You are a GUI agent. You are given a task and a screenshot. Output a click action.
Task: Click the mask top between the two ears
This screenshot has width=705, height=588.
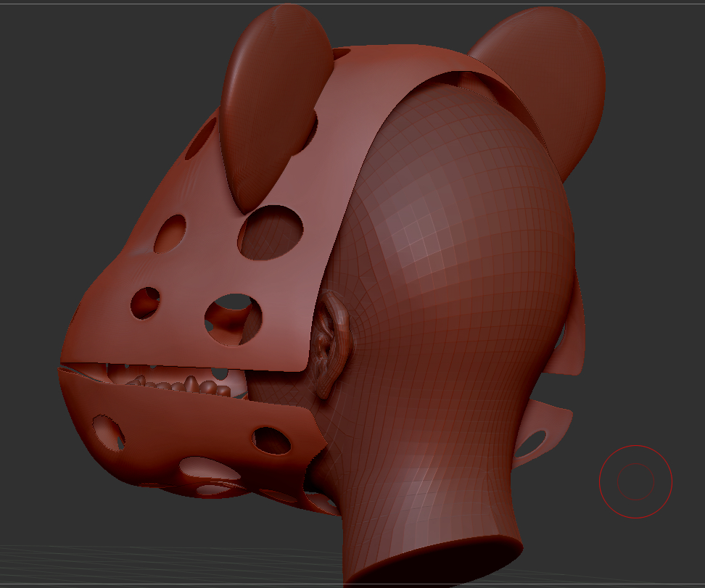(x=392, y=65)
